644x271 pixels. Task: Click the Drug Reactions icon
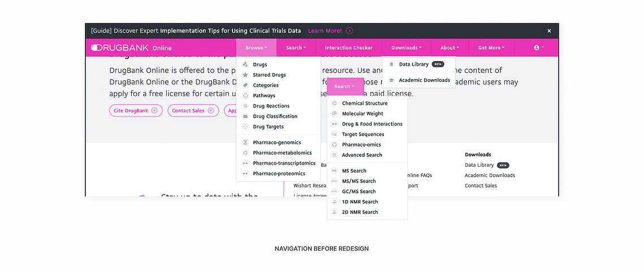(245, 106)
